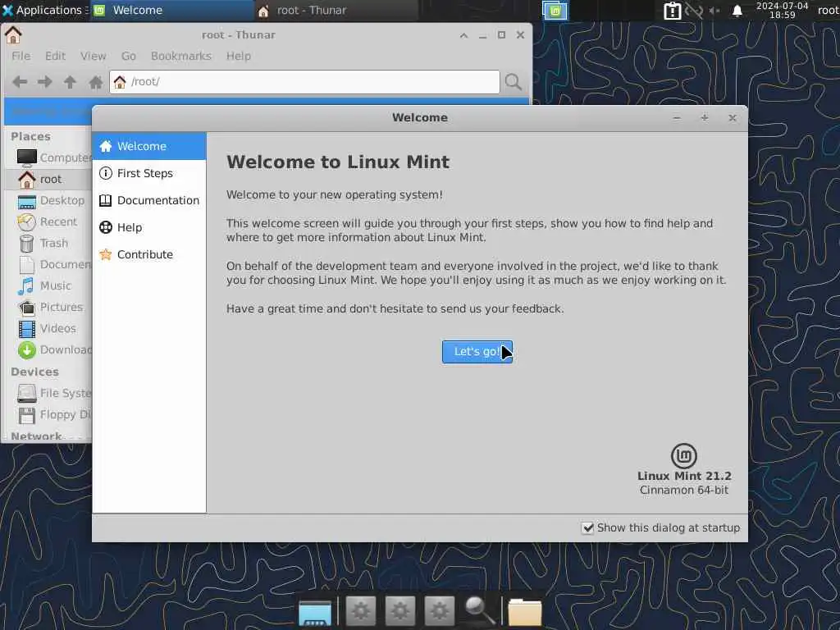Go back in Thunar

point(20,82)
